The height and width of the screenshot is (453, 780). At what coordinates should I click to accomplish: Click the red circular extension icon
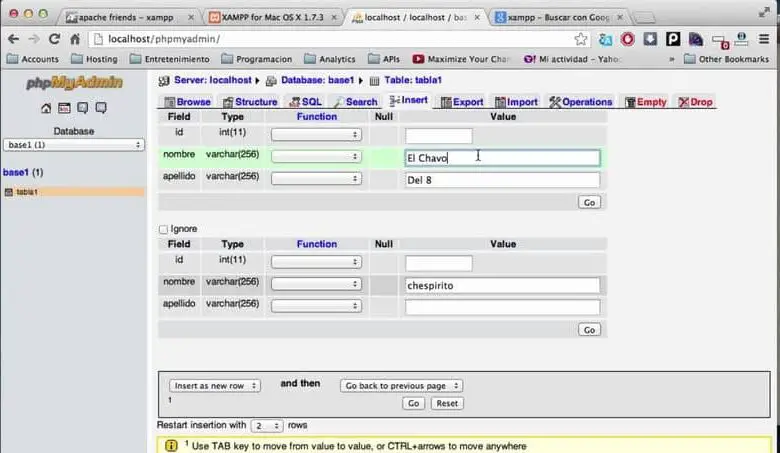pos(628,39)
